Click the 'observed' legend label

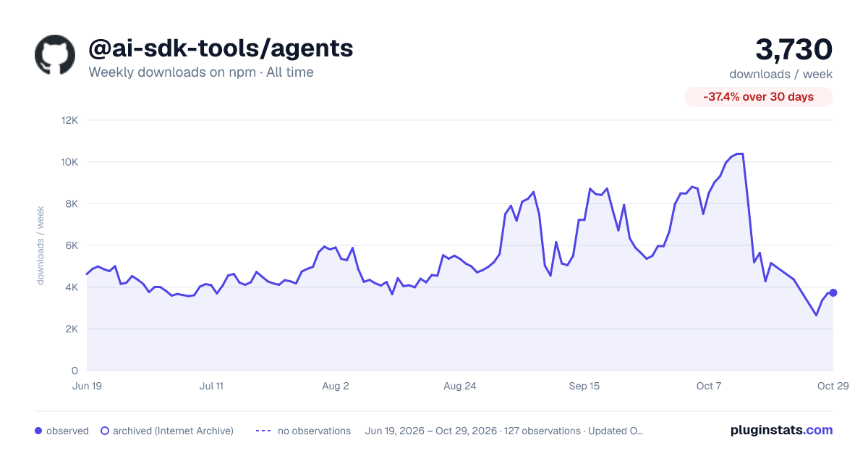[x=67, y=431]
